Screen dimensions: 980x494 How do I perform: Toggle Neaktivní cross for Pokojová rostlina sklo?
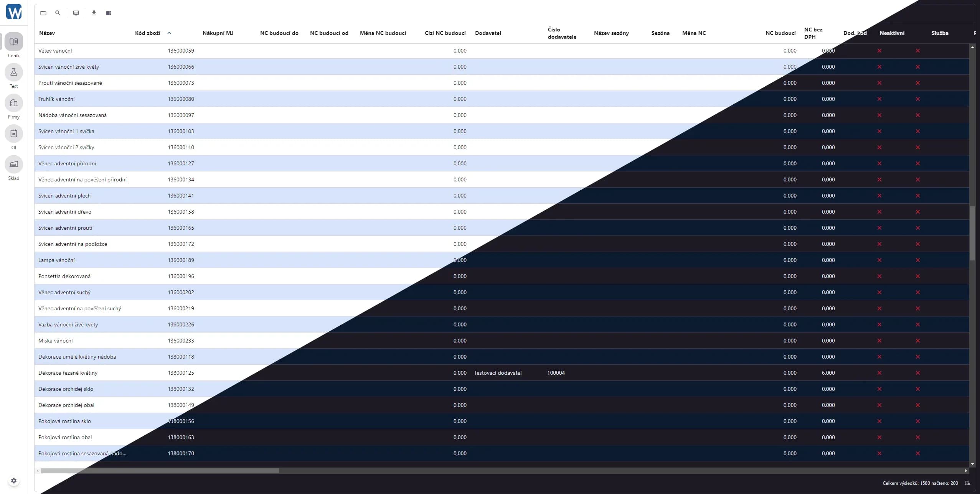tap(879, 421)
